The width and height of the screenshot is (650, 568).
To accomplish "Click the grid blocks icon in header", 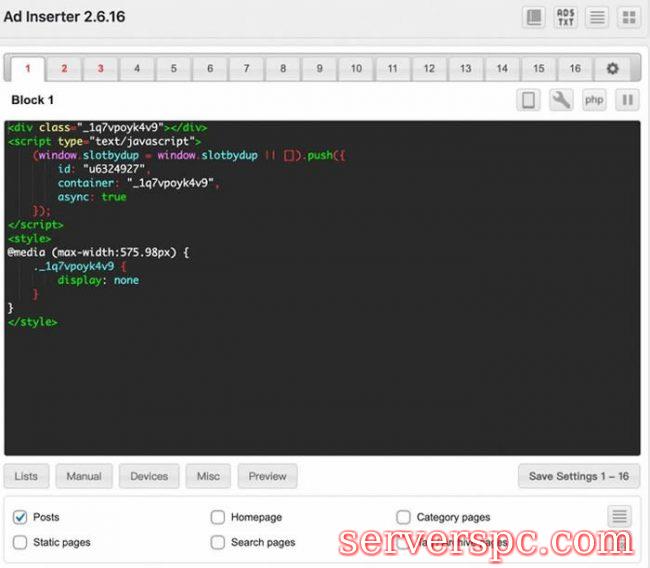I will (x=628, y=17).
